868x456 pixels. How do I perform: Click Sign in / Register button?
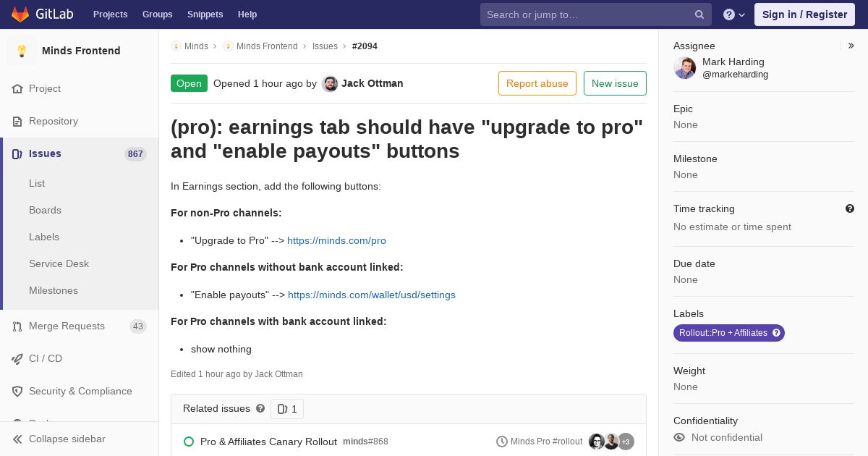click(804, 14)
